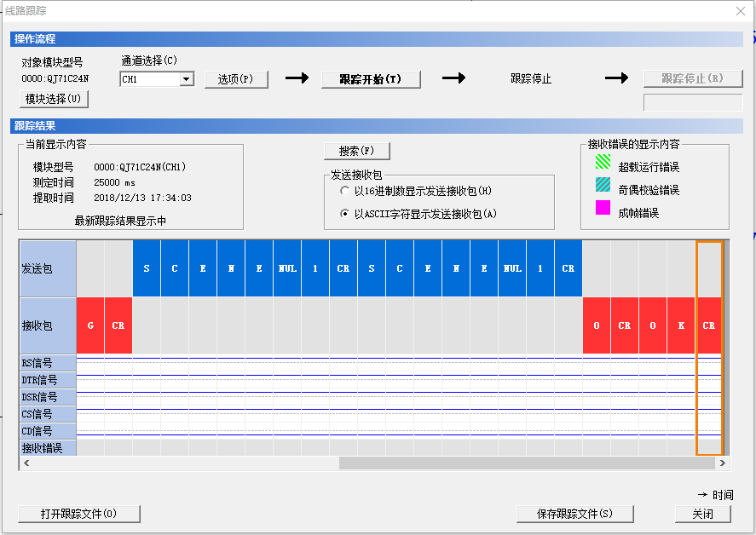Select the first blue 'S' sent packet cell
The height and width of the screenshot is (535, 756).
147,268
